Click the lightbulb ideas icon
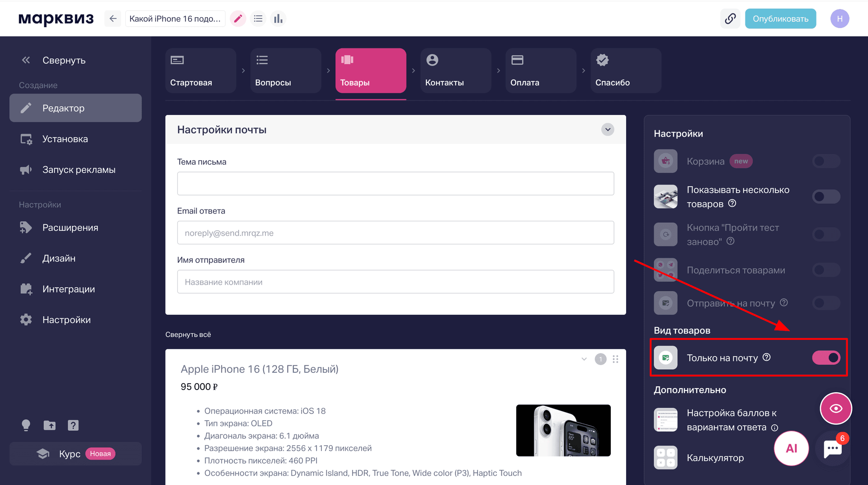868x485 pixels. (x=26, y=425)
